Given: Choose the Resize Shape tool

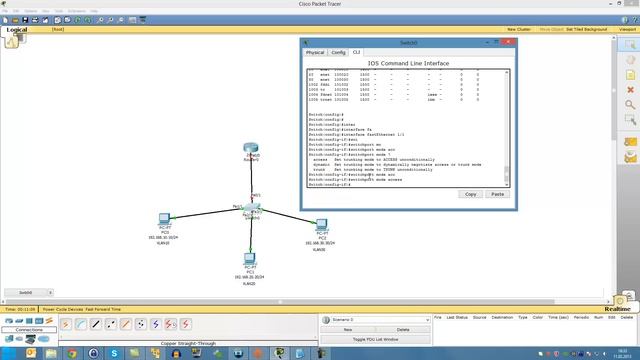Looking at the screenshot, I should pos(630,120).
